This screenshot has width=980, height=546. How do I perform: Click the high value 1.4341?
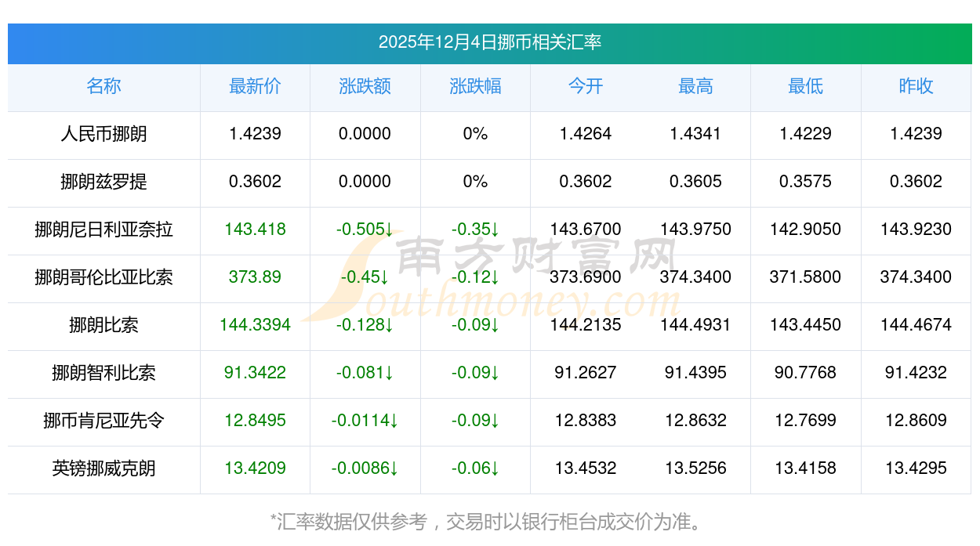(x=695, y=134)
